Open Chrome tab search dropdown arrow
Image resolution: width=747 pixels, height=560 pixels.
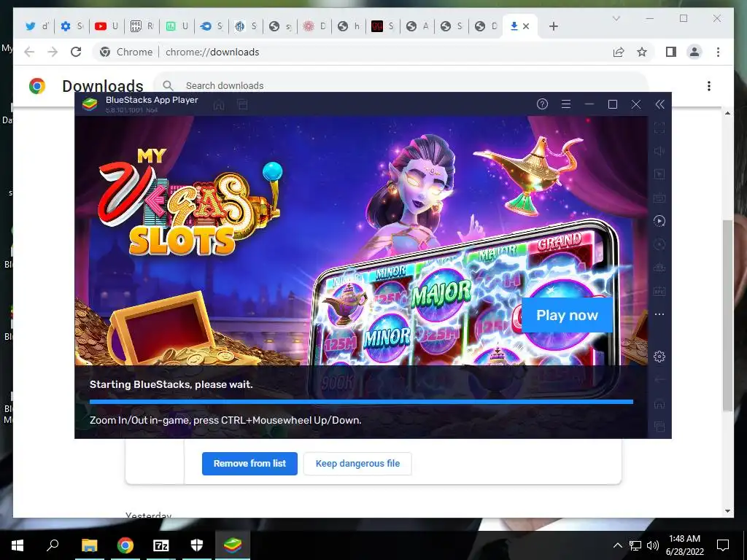pos(616,18)
